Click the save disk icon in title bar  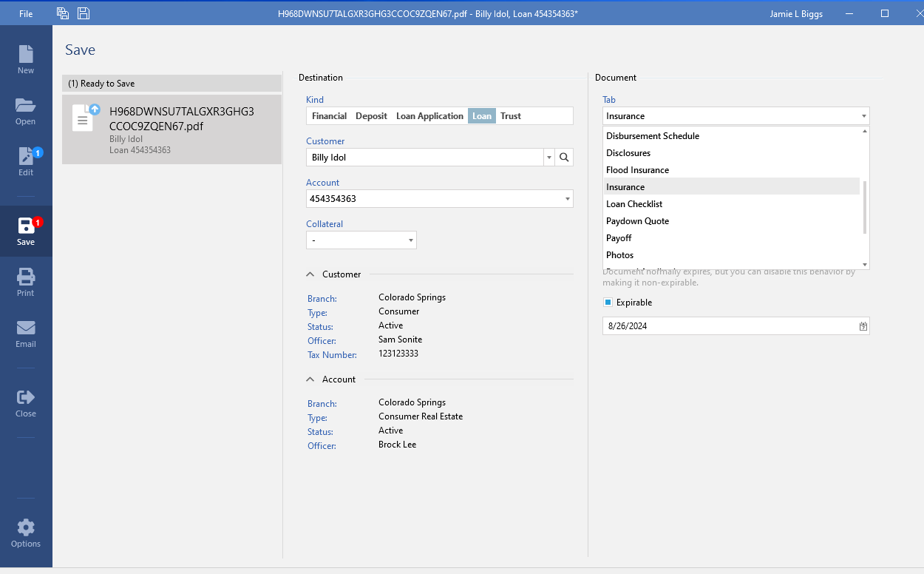pos(84,13)
